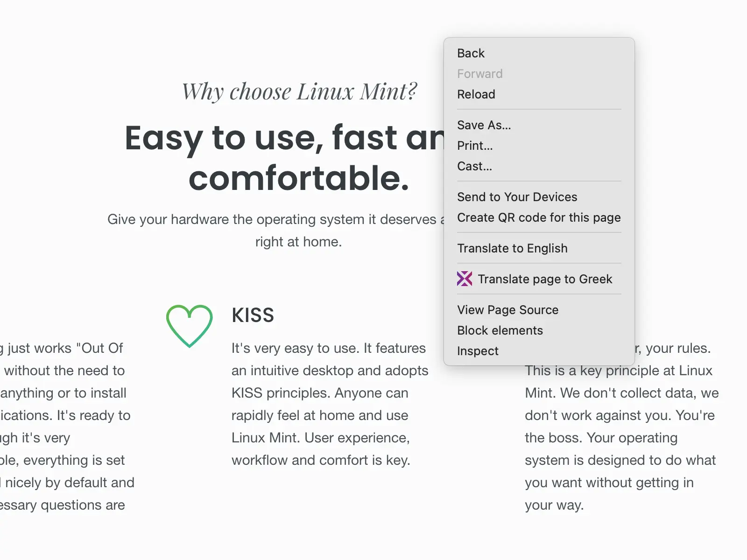Click the purple translate extension icon
Image resolution: width=747 pixels, height=560 pixels.
[465, 279]
